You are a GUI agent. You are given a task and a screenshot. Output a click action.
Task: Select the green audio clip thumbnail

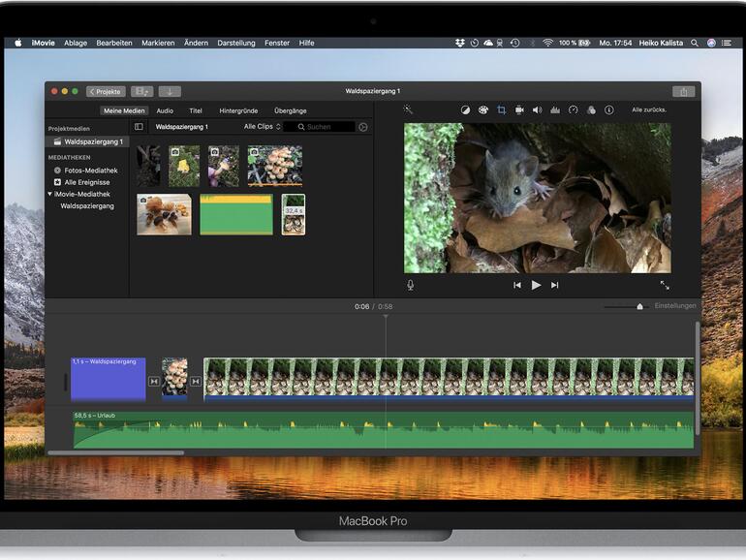236,214
